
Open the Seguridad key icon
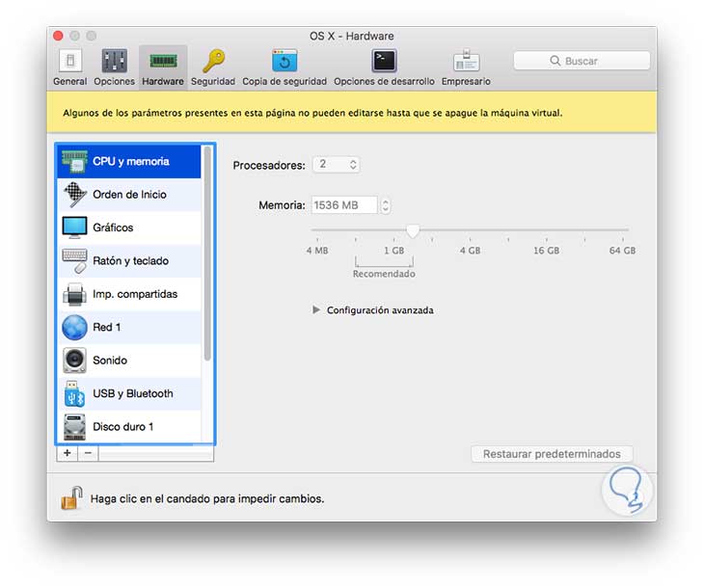coord(213,61)
